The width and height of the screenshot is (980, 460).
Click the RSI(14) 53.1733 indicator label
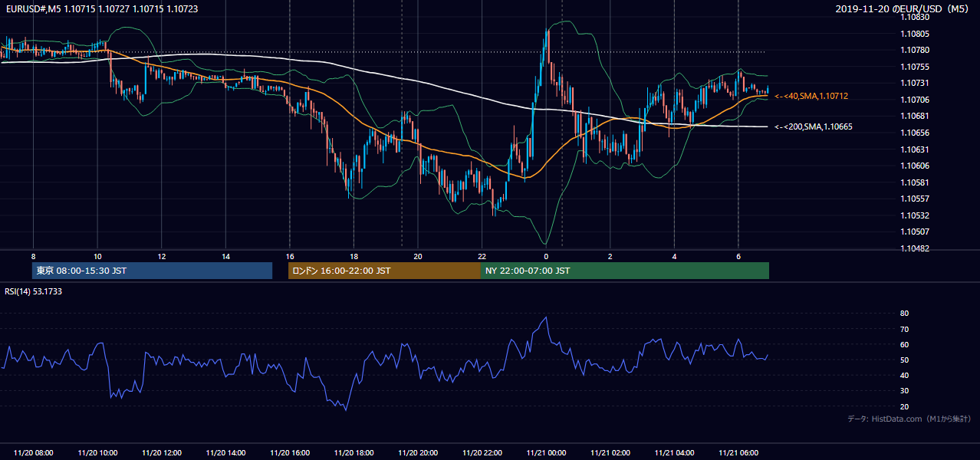pyautogui.click(x=33, y=291)
